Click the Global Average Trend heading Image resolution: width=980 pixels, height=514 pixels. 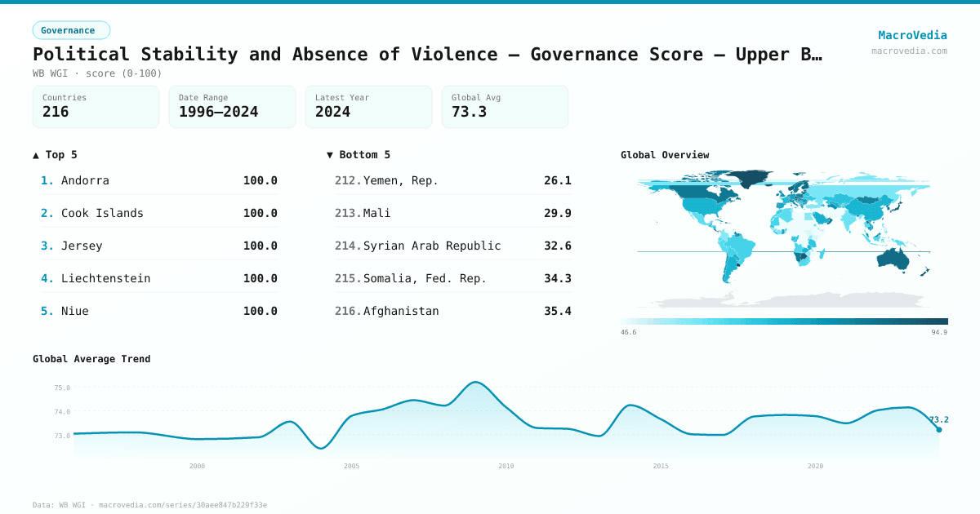pos(91,359)
